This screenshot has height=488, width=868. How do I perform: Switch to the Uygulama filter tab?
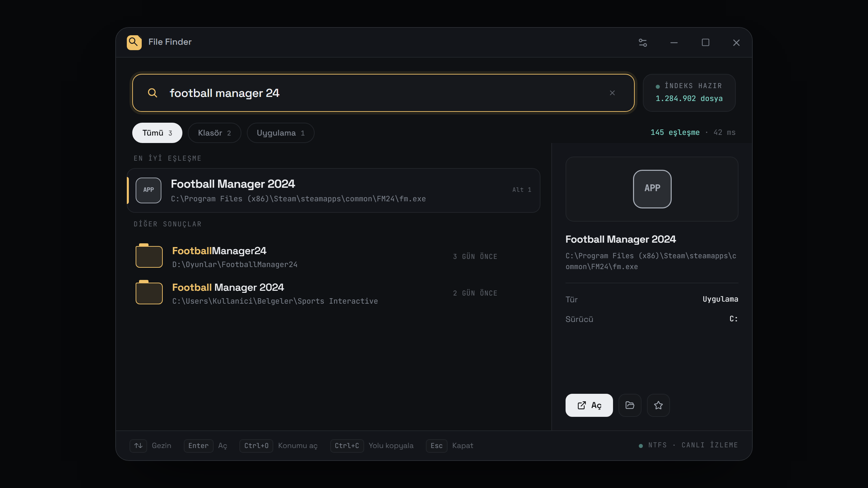[x=281, y=133]
